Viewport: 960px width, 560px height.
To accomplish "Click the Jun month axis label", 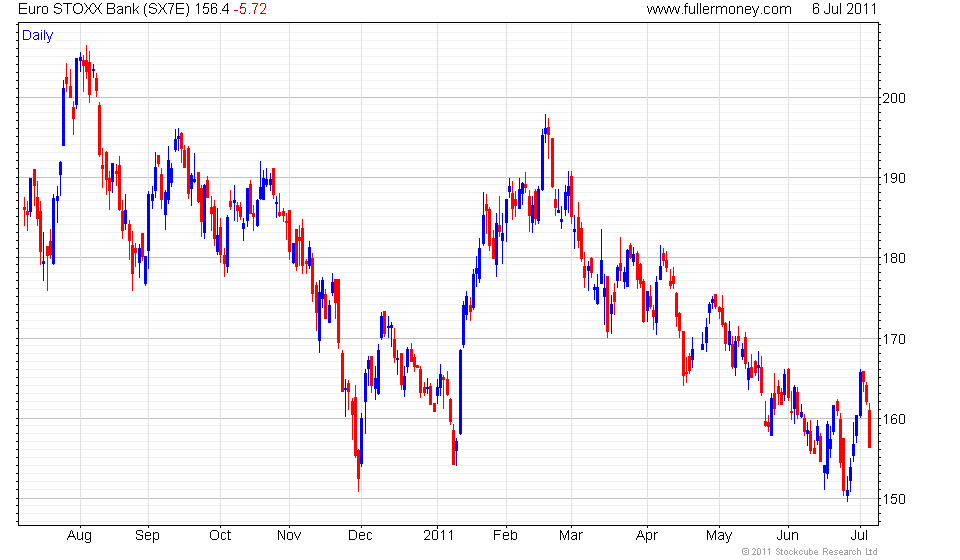I will point(787,536).
